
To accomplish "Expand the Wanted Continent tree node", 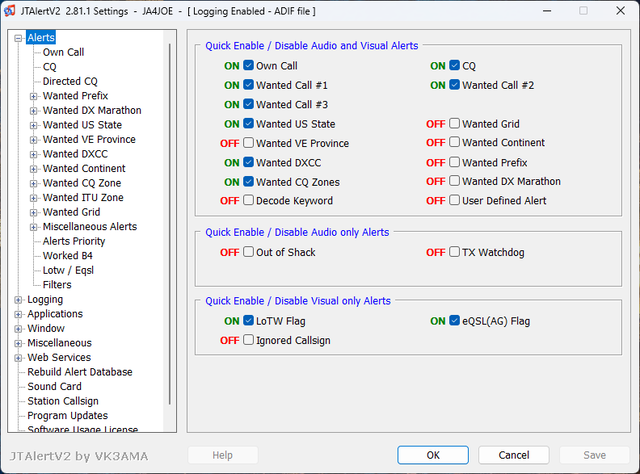I will pos(33,169).
